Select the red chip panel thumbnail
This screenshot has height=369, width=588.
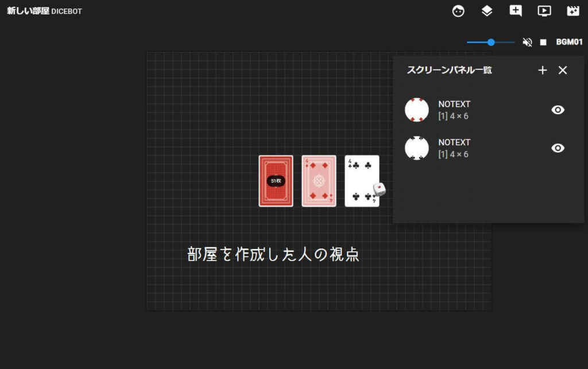(x=417, y=110)
